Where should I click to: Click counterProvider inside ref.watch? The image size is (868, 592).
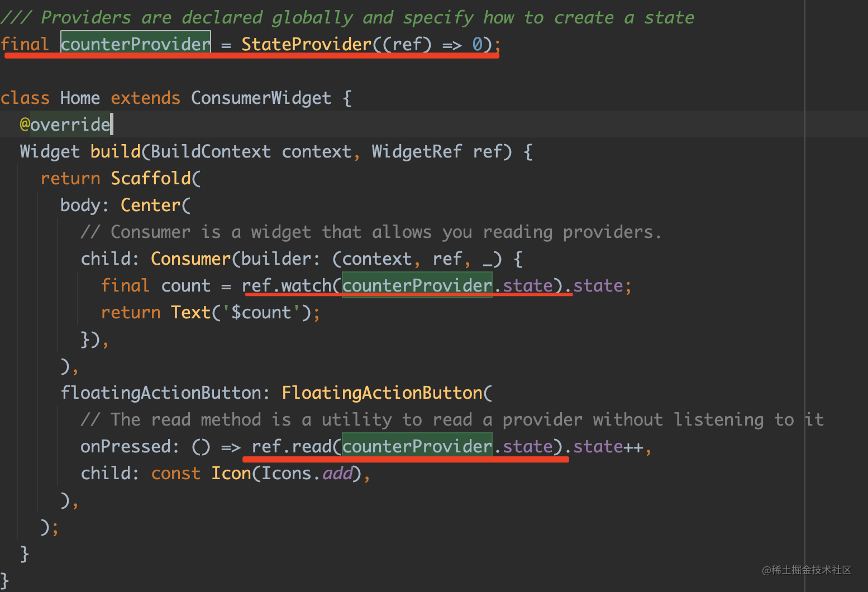(x=417, y=285)
